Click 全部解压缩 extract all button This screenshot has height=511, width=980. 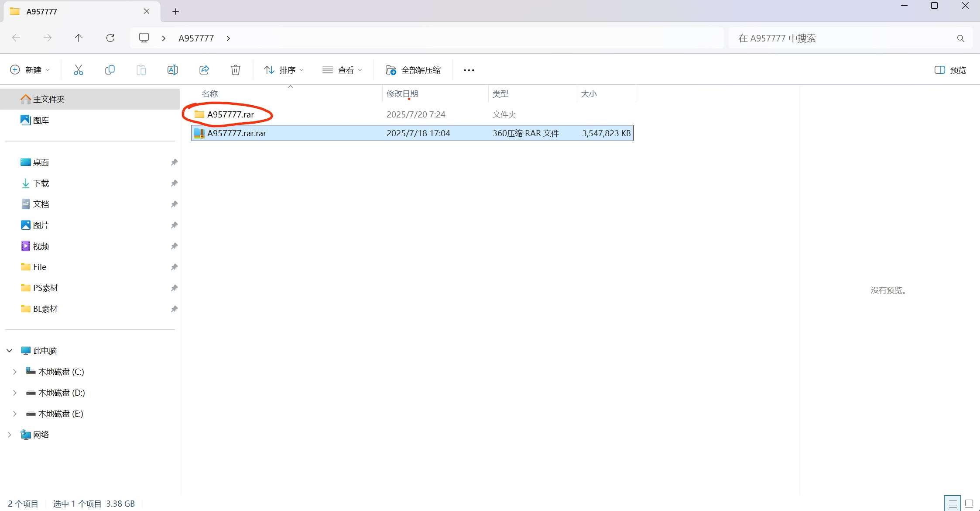pyautogui.click(x=413, y=70)
